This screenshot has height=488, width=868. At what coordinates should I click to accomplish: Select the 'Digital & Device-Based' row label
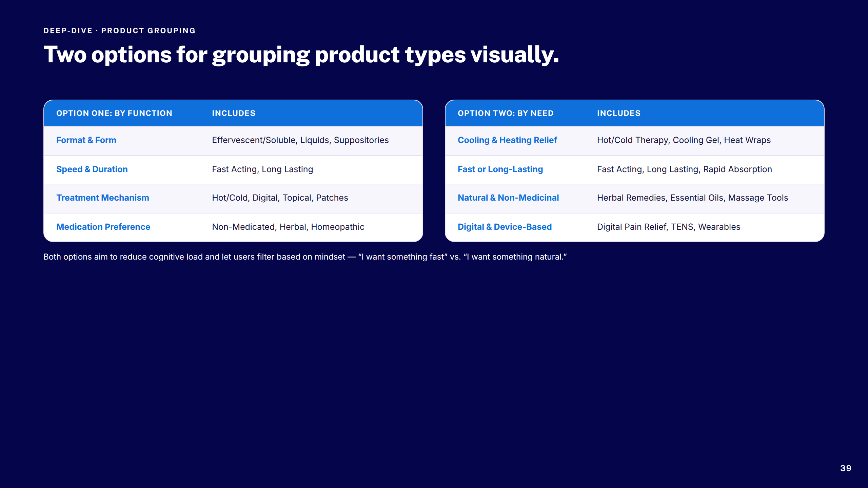505,227
